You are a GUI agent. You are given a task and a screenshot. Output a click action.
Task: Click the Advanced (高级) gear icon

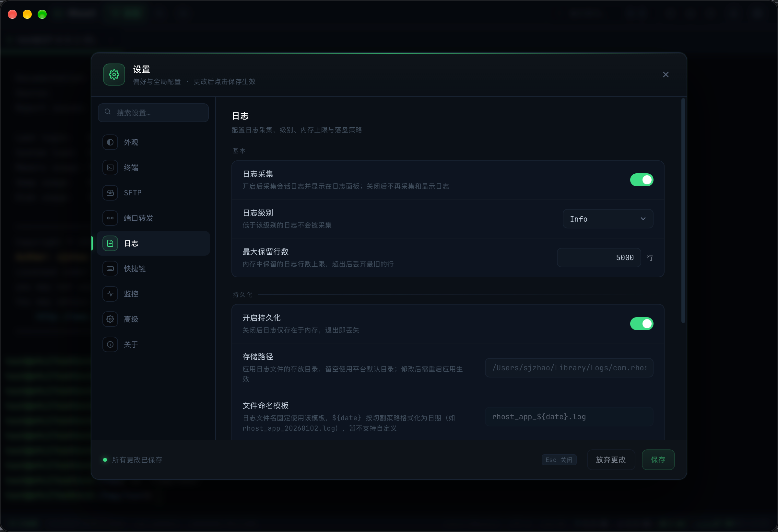pos(110,319)
